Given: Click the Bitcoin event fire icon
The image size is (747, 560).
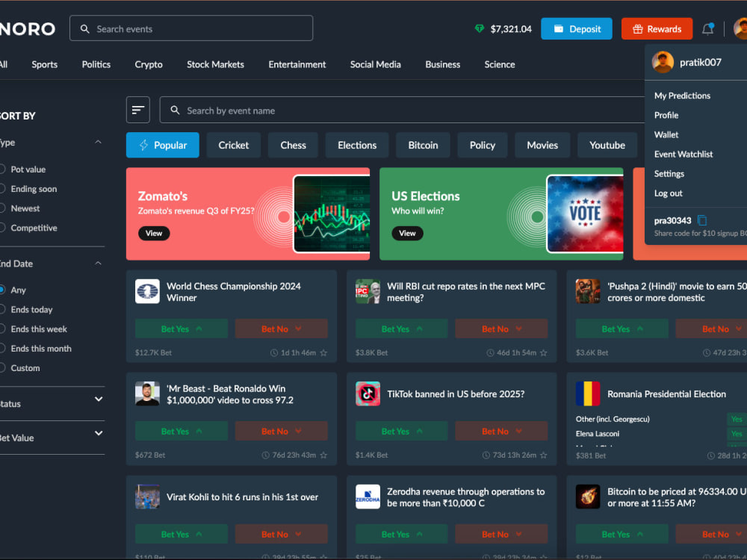Looking at the screenshot, I should (x=588, y=497).
